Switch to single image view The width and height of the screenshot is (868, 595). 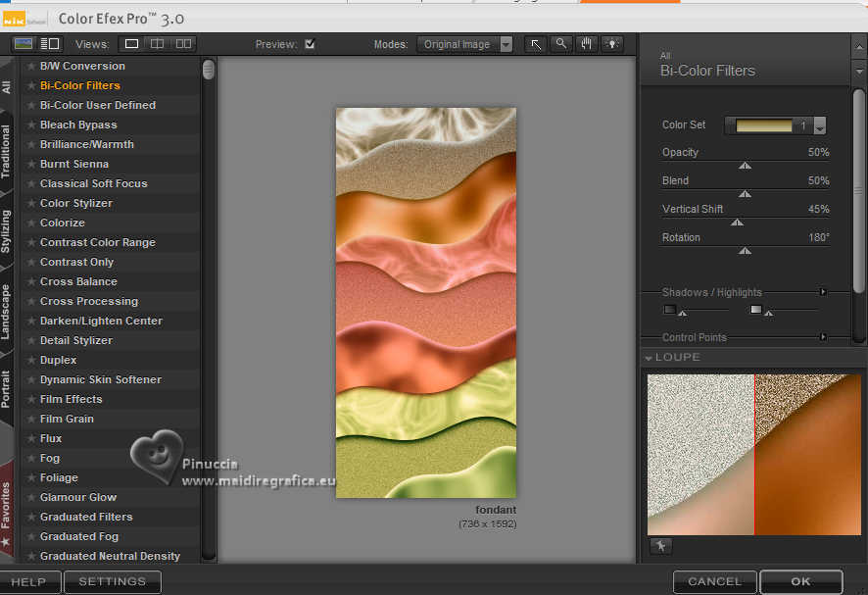[131, 44]
